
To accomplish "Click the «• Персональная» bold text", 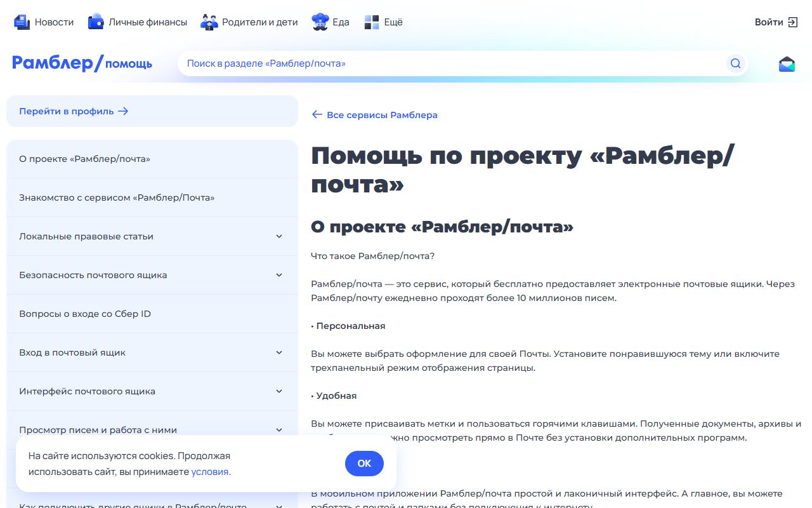I will tap(348, 326).
